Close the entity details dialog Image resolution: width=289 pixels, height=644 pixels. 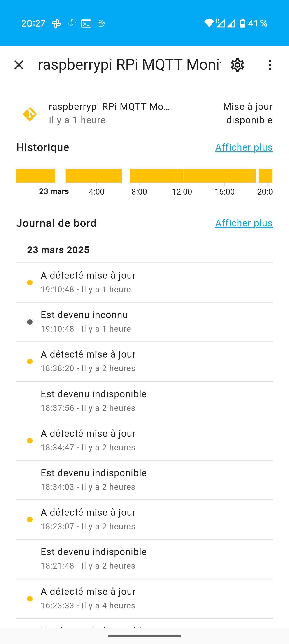pyautogui.click(x=19, y=65)
